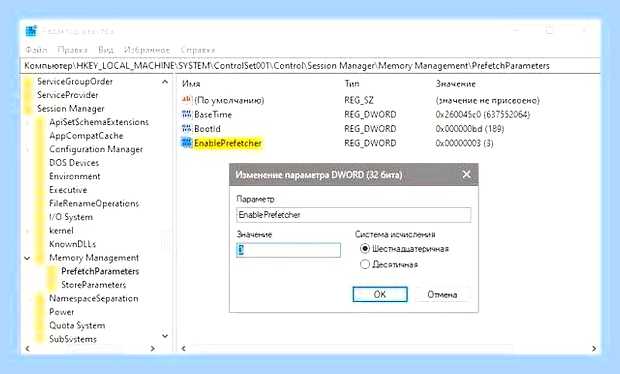Select Memory Management key label
620x374 pixels.
[94, 258]
